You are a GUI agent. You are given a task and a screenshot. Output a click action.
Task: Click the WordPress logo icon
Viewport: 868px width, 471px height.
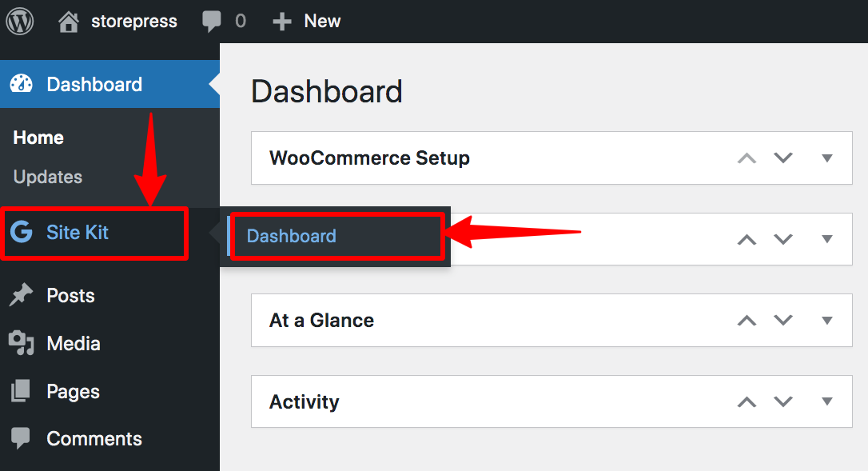[19, 21]
